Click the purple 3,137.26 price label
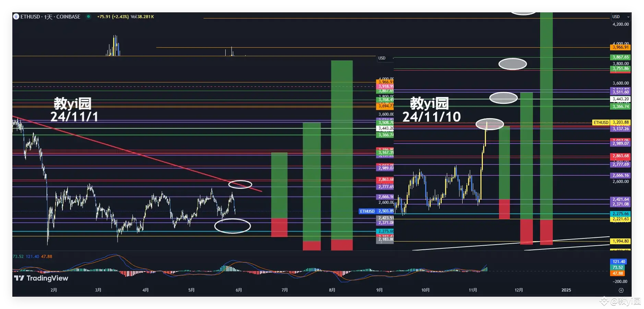The height and width of the screenshot is (309, 644). click(621, 129)
